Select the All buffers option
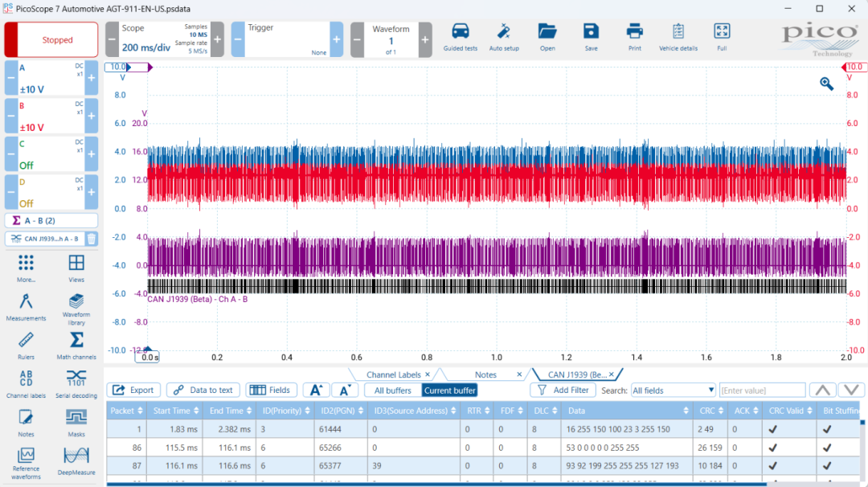This screenshot has height=487, width=868. click(x=393, y=390)
